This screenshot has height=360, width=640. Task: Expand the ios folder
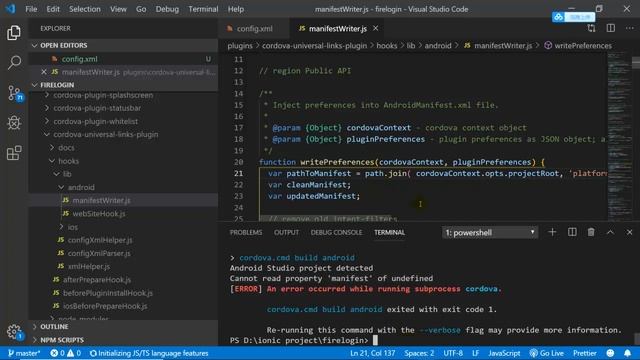[68, 227]
